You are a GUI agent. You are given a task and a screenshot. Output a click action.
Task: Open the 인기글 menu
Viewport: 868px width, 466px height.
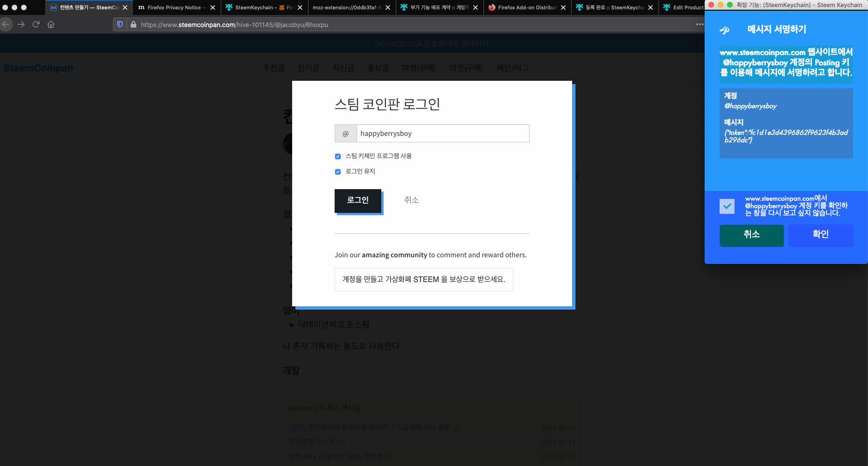coord(309,68)
